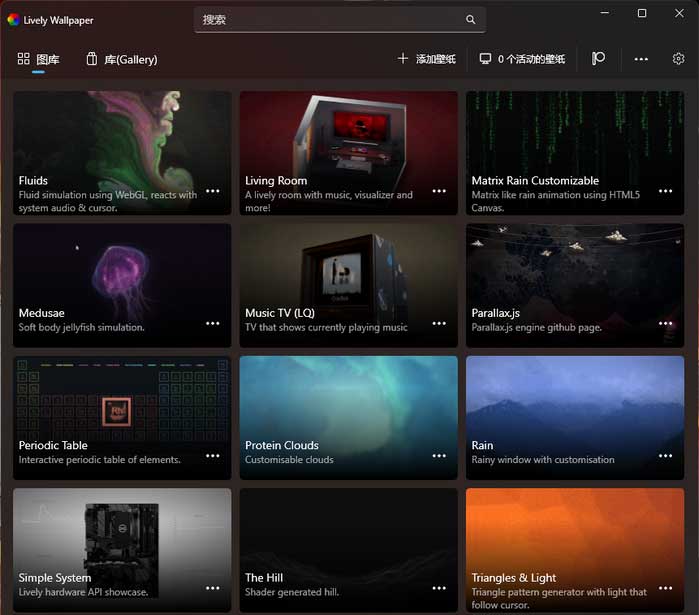Viewport: 699px width, 615px height.
Task: Select the Triangles & Light thumbnail
Action: click(x=575, y=550)
